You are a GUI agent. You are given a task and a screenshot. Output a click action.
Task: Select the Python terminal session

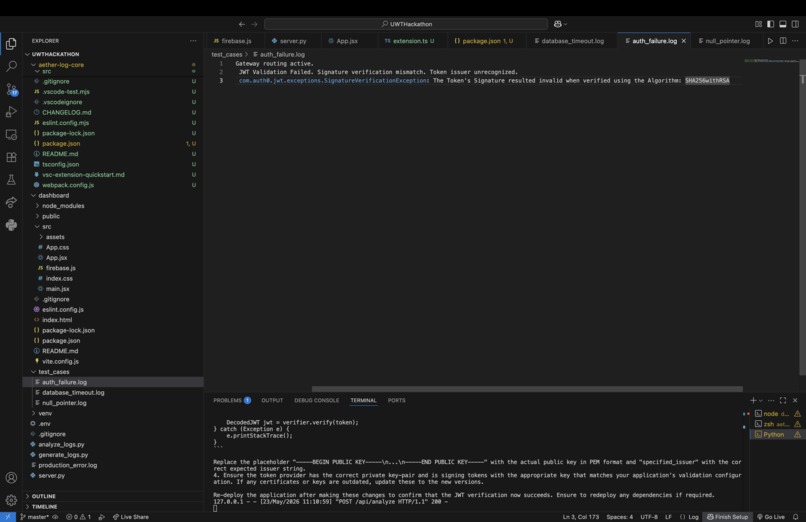pyautogui.click(x=777, y=434)
